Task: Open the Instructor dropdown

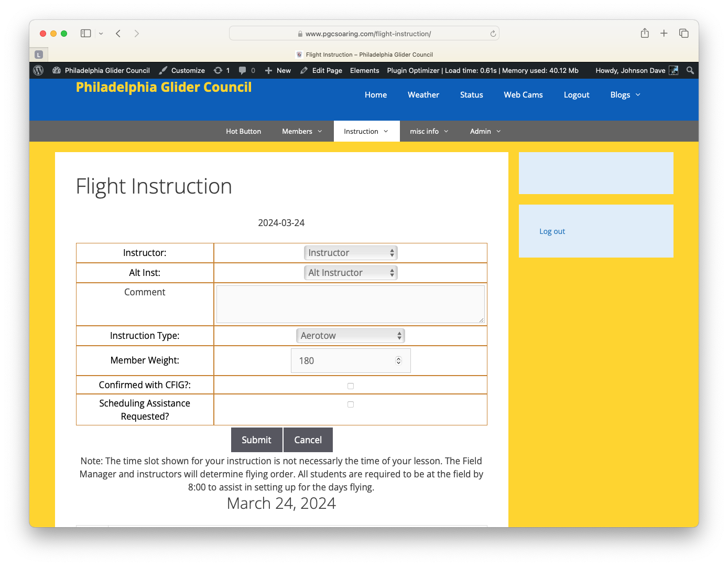Action: 351,253
